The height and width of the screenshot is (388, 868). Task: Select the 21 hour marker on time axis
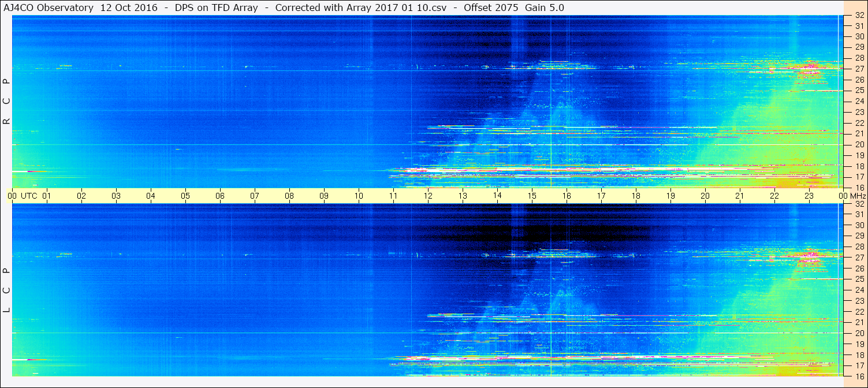click(x=740, y=196)
